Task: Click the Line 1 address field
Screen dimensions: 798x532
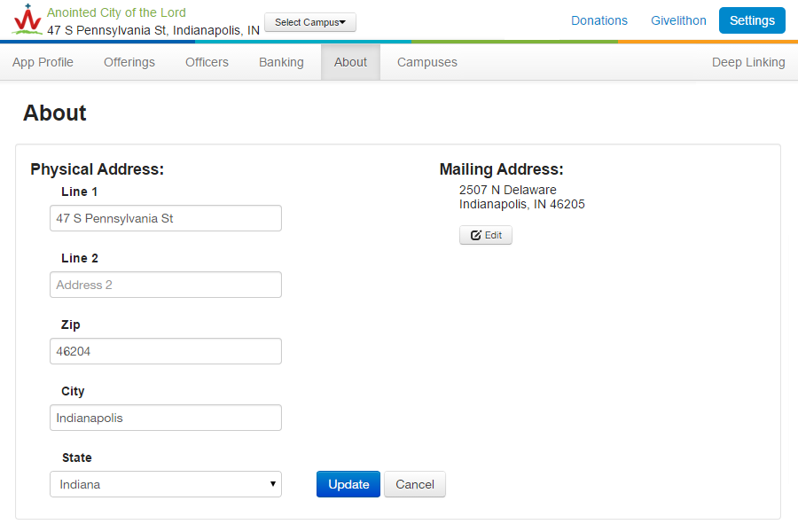Action: tap(166, 218)
